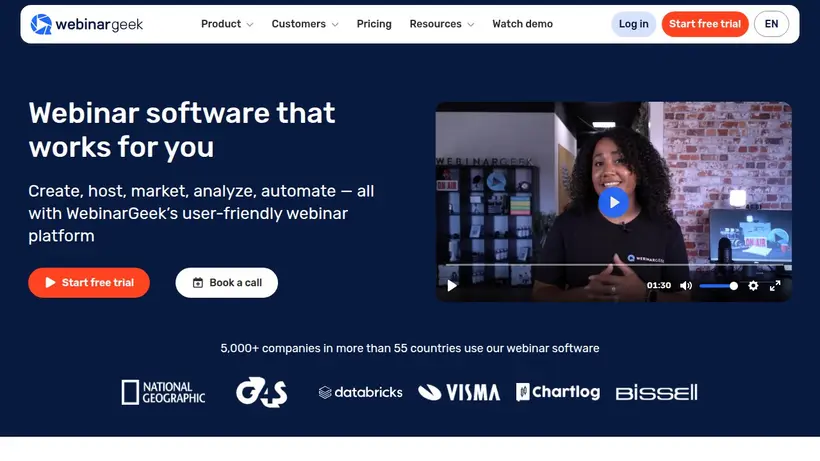
Task: Adjust the video volume slider
Action: tap(719, 286)
